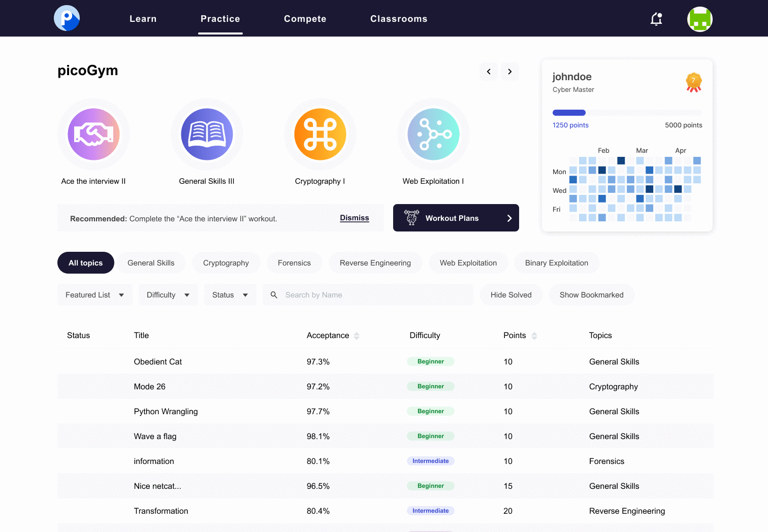The image size is (768, 532).
Task: Open Cryptography I command-key icon
Action: coord(320,134)
